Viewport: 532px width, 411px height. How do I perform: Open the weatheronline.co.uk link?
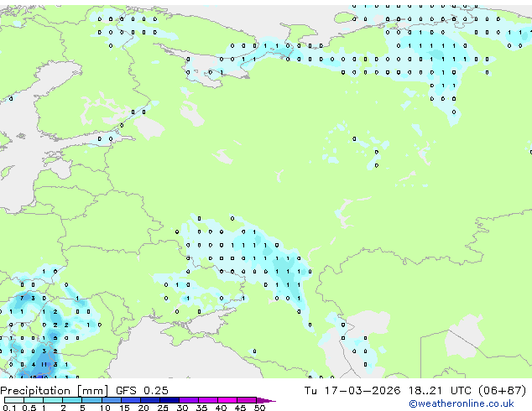coord(462,403)
